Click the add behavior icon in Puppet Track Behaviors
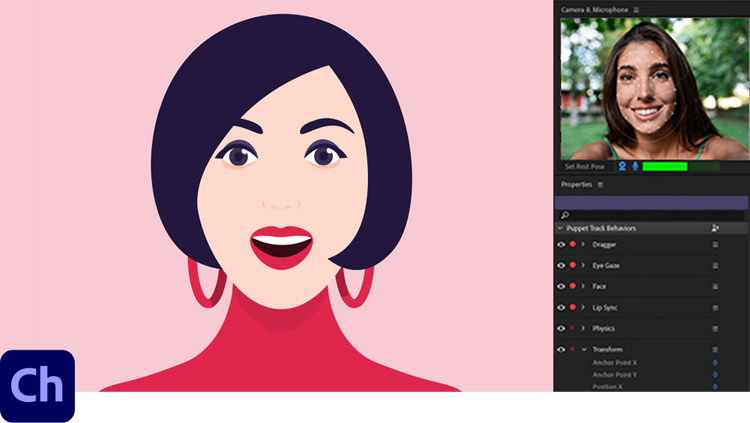Screen dimensions: 750x423 pos(715,228)
